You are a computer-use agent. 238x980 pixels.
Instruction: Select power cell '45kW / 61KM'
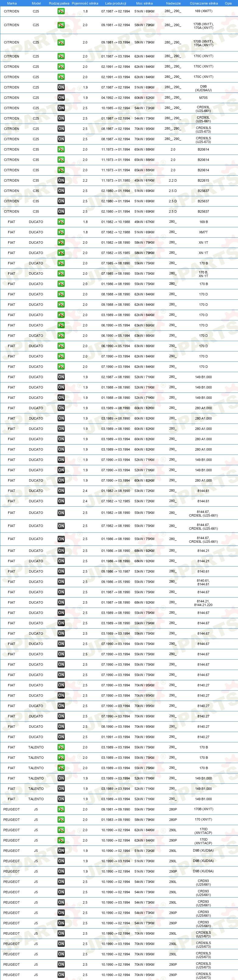tap(144, 181)
